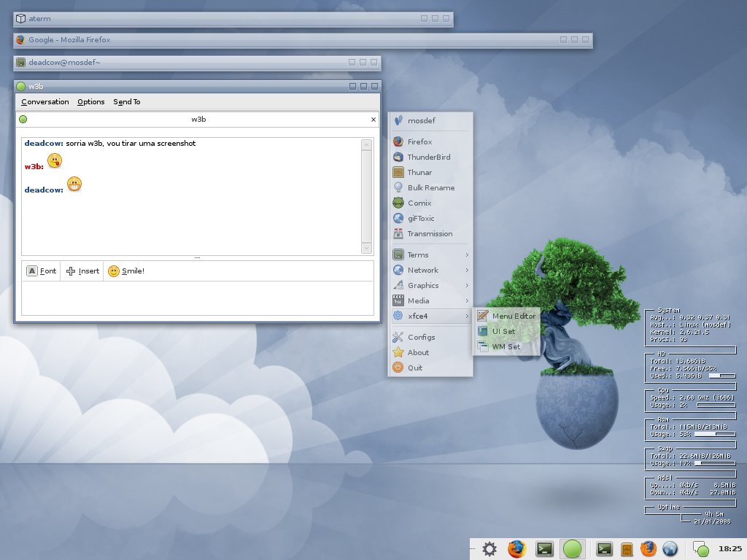Bring Google - Mozilla Firefox window forward
Screen dimensions: 747x560
pos(303,39)
